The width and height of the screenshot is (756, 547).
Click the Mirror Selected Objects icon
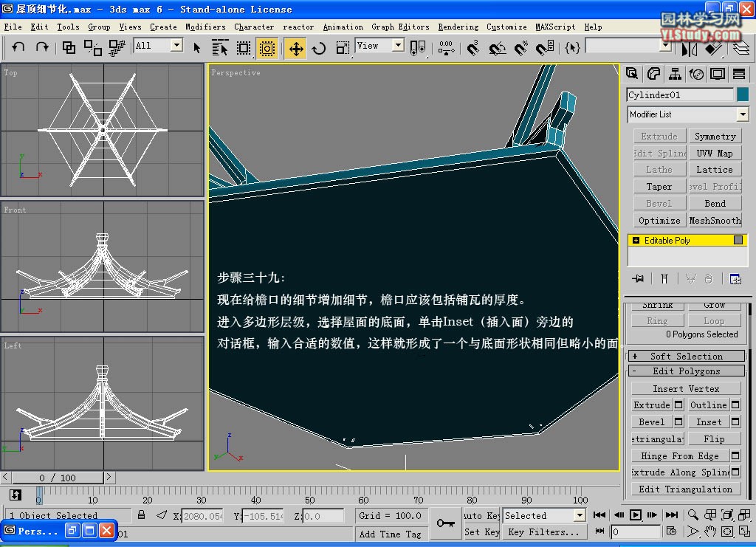(689, 48)
